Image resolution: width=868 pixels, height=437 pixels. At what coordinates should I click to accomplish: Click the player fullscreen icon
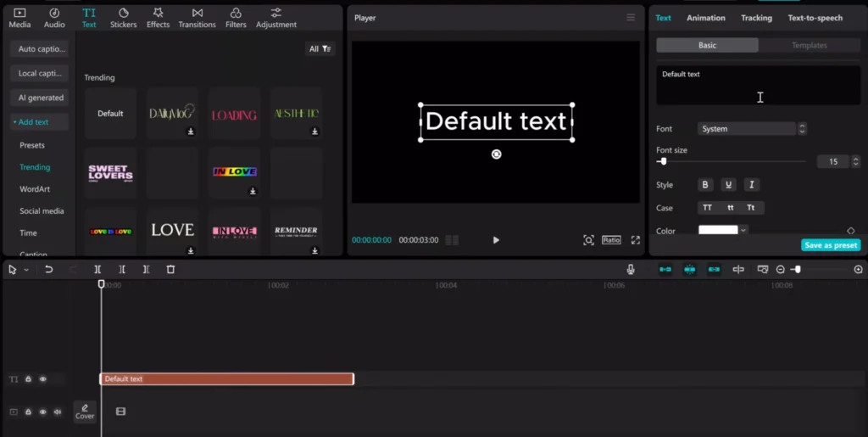tap(636, 240)
